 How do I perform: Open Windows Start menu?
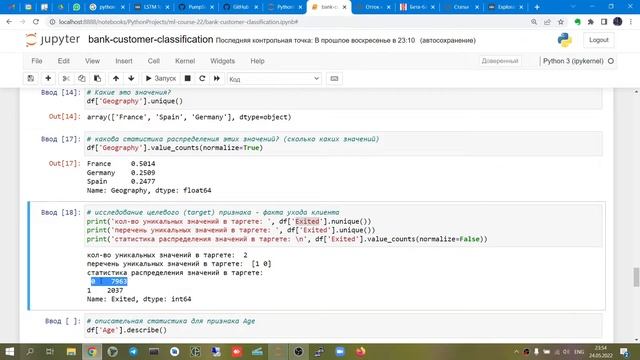pos(9,351)
